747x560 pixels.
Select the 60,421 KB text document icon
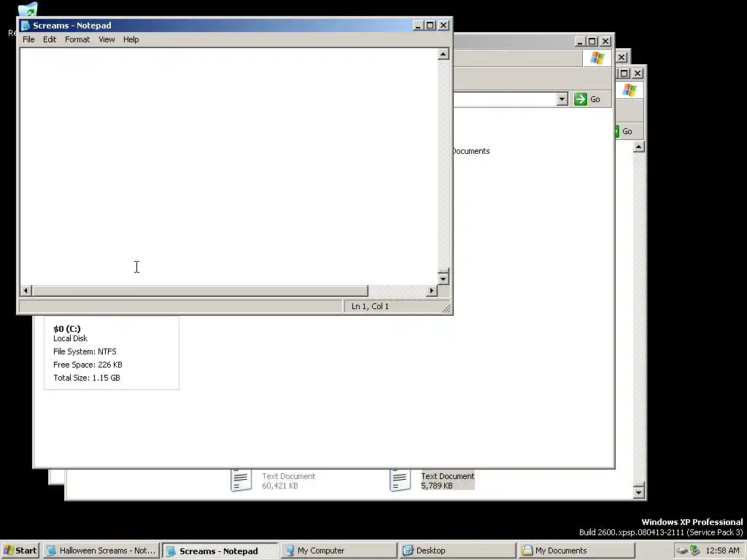(x=241, y=481)
